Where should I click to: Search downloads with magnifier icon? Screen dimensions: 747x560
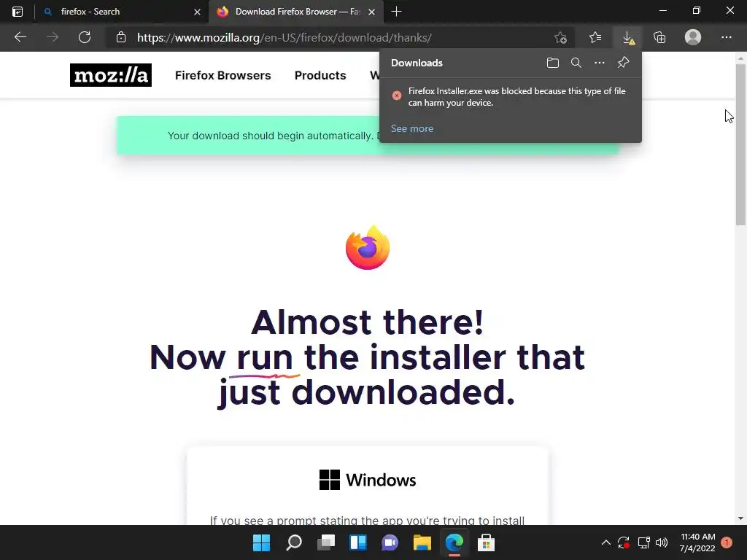576,63
